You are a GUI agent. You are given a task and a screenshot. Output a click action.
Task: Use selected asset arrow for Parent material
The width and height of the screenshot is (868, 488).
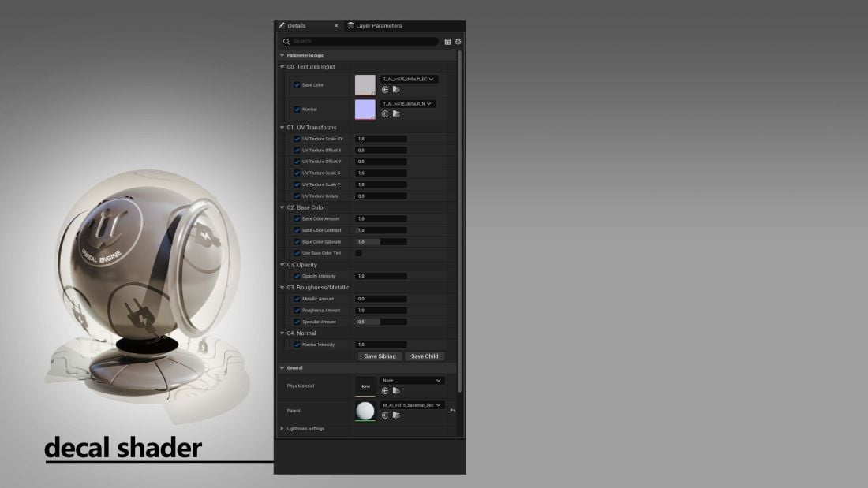(x=385, y=415)
